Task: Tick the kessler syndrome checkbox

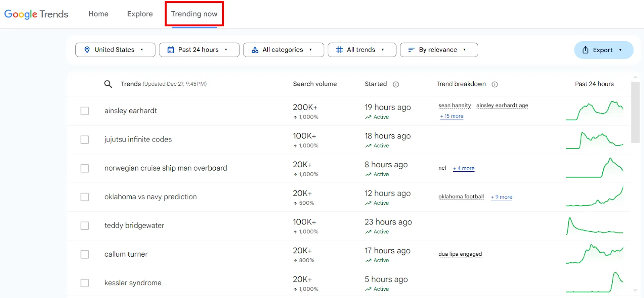Action: click(x=85, y=283)
